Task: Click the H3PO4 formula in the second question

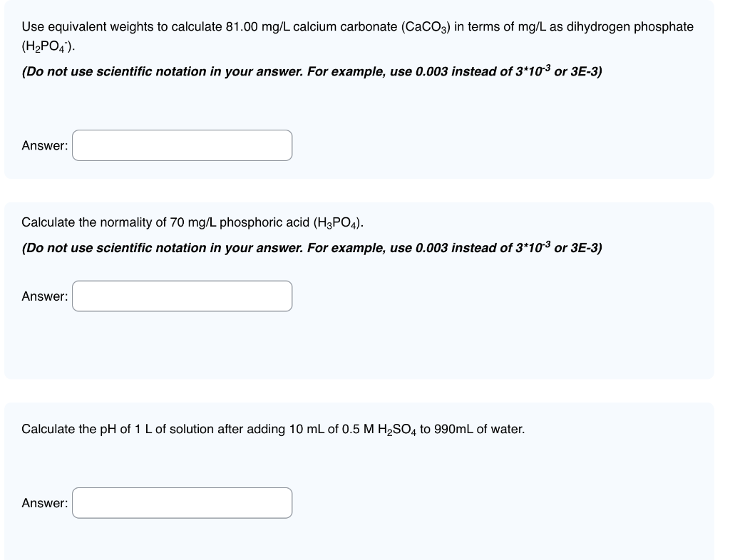Action: coord(336,222)
